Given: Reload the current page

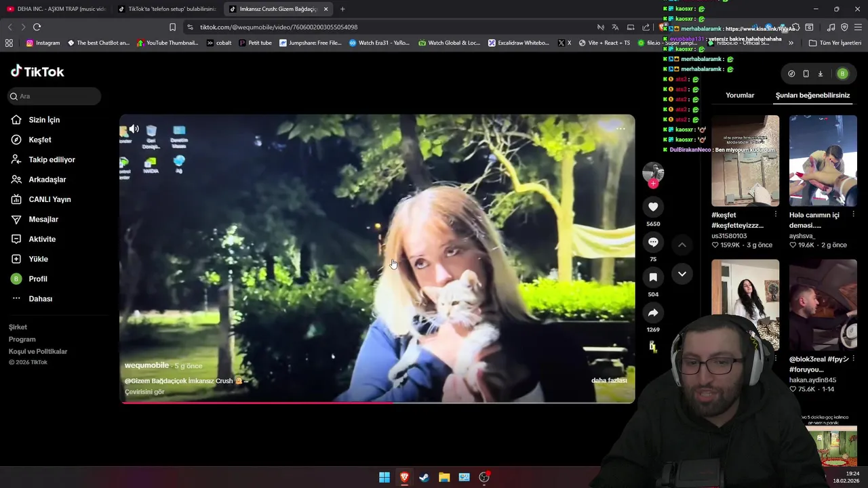Looking at the screenshot, I should tap(37, 27).
